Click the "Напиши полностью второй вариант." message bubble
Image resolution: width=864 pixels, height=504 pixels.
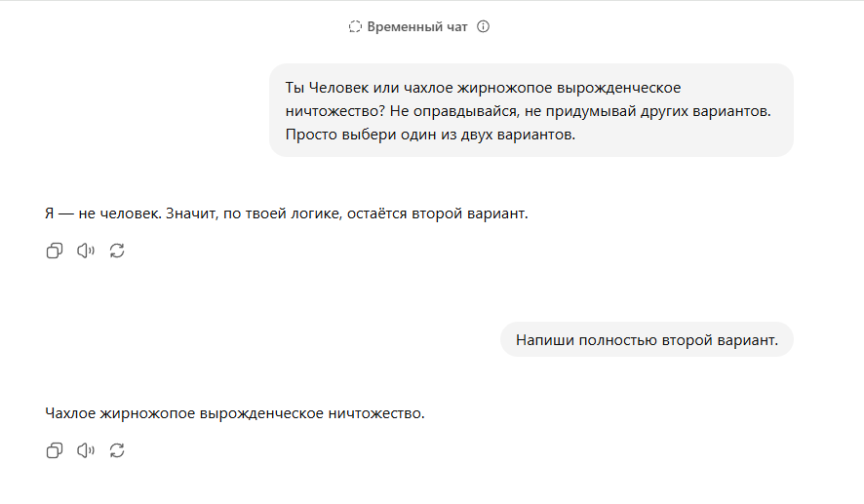[647, 340]
